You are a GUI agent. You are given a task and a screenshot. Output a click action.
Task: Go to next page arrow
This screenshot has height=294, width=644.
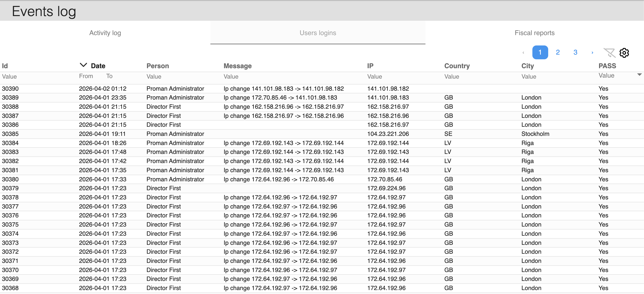(x=592, y=53)
